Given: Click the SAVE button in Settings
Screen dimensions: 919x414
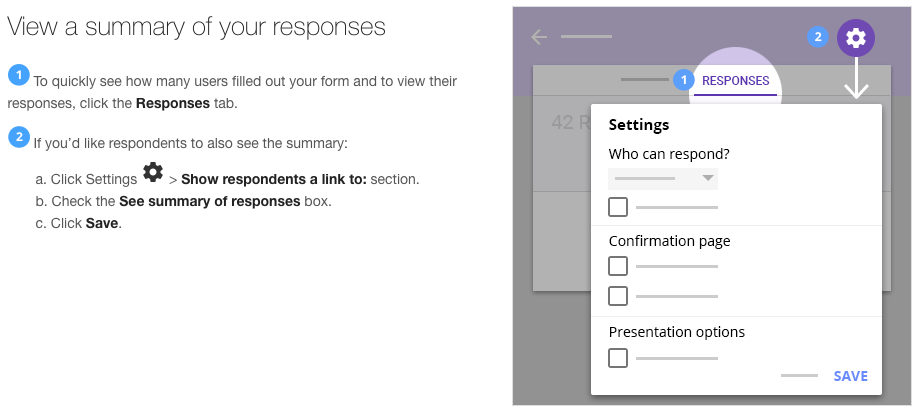Looking at the screenshot, I should coord(850,376).
